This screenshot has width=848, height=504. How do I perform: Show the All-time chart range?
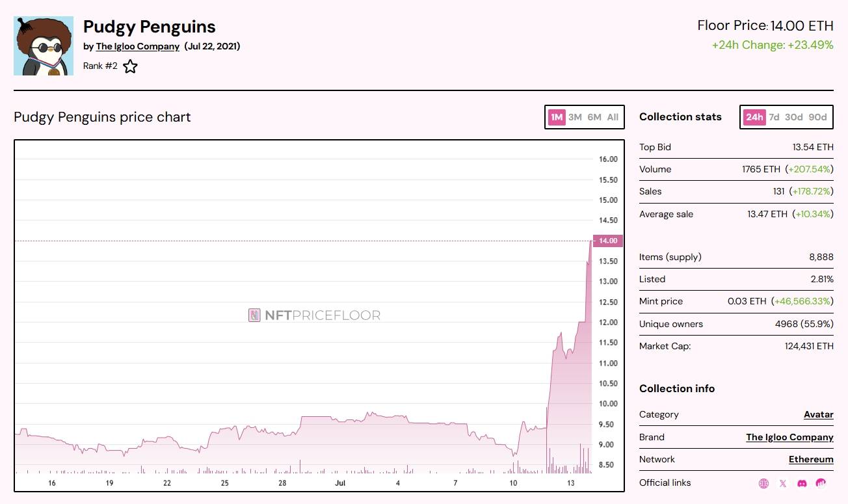(x=613, y=118)
